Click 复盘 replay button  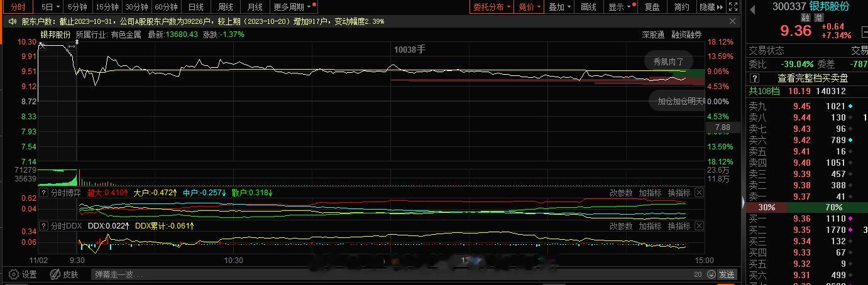point(652,7)
